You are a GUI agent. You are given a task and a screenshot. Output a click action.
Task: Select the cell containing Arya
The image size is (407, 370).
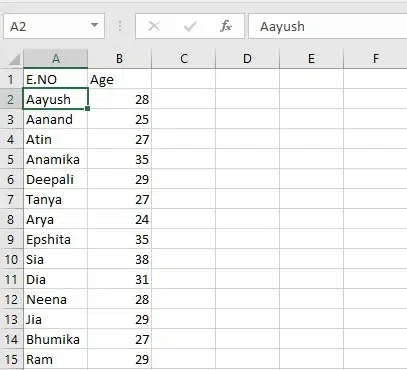tap(56, 219)
